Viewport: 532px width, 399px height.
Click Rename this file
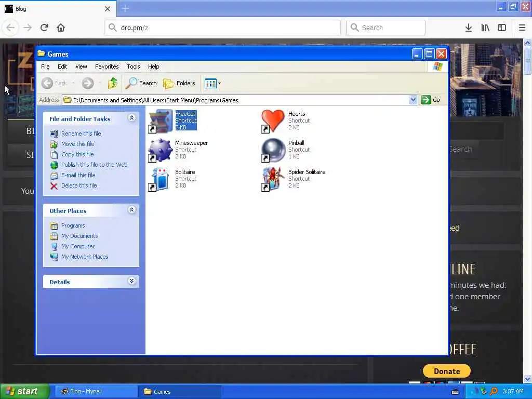click(x=81, y=134)
